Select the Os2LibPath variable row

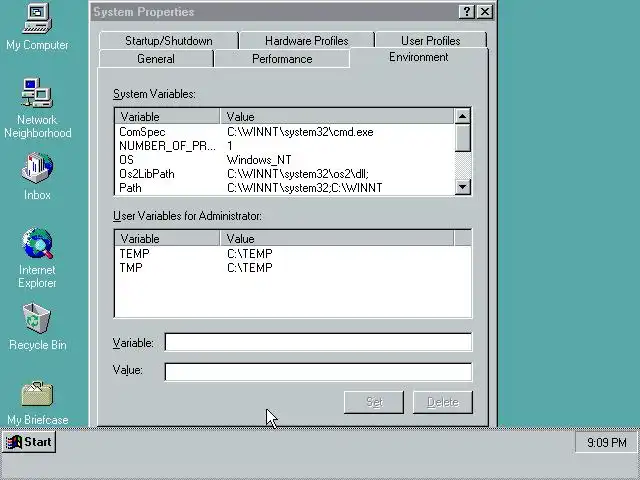click(x=284, y=174)
